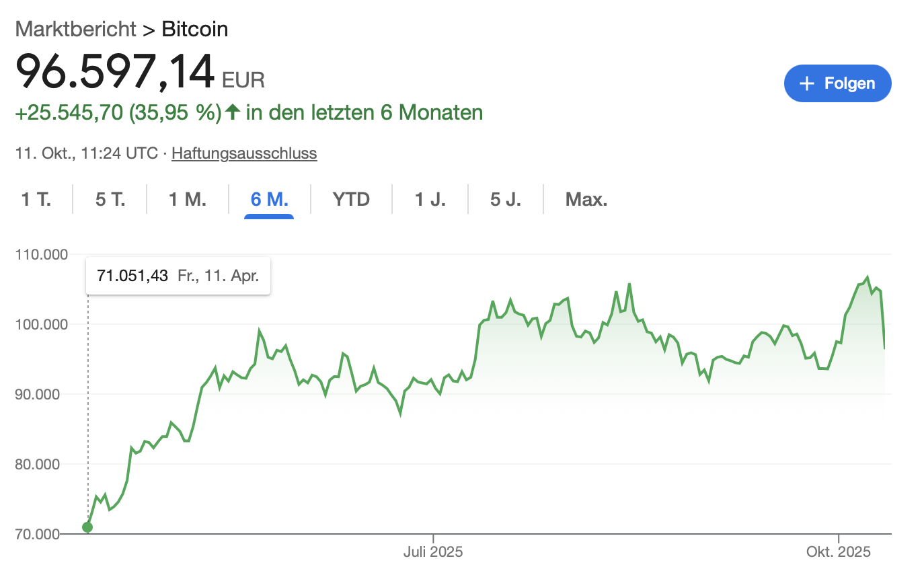The width and height of the screenshot is (924, 577).
Task: Click the 71.051,43 price tooltip
Action: click(x=178, y=276)
